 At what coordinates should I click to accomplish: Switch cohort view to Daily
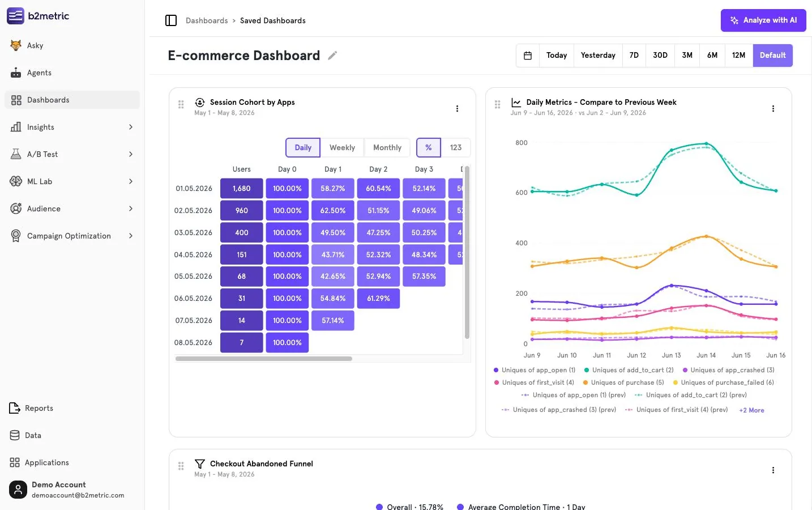coord(303,147)
